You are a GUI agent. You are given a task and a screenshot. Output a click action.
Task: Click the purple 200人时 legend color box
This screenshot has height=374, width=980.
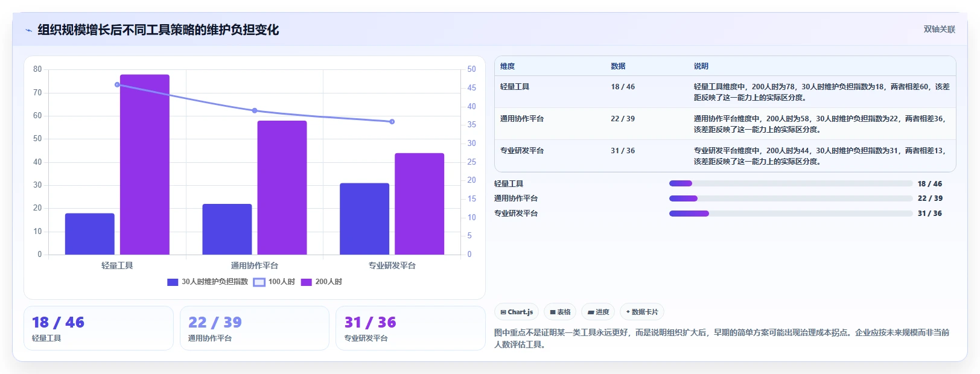[x=306, y=282]
